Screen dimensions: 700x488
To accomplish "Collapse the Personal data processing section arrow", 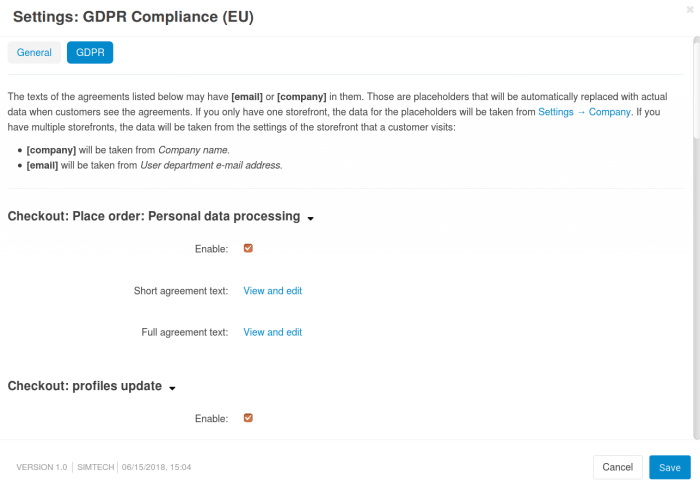I will [311, 218].
